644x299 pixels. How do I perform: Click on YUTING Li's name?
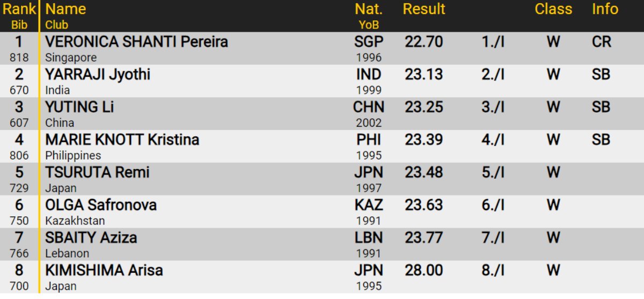tap(79, 107)
